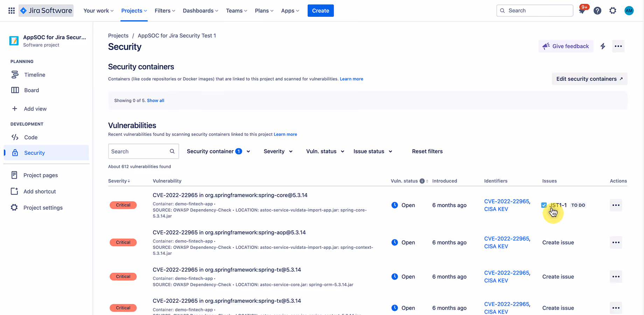Open actions menu for spring-aop vulnerability
This screenshot has width=644, height=315.
coord(616,242)
